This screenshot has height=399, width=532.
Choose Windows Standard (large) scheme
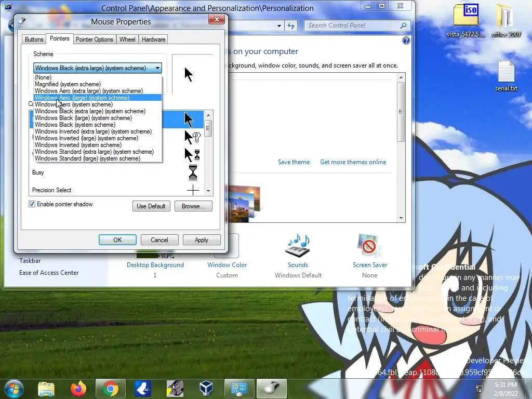coord(98,158)
